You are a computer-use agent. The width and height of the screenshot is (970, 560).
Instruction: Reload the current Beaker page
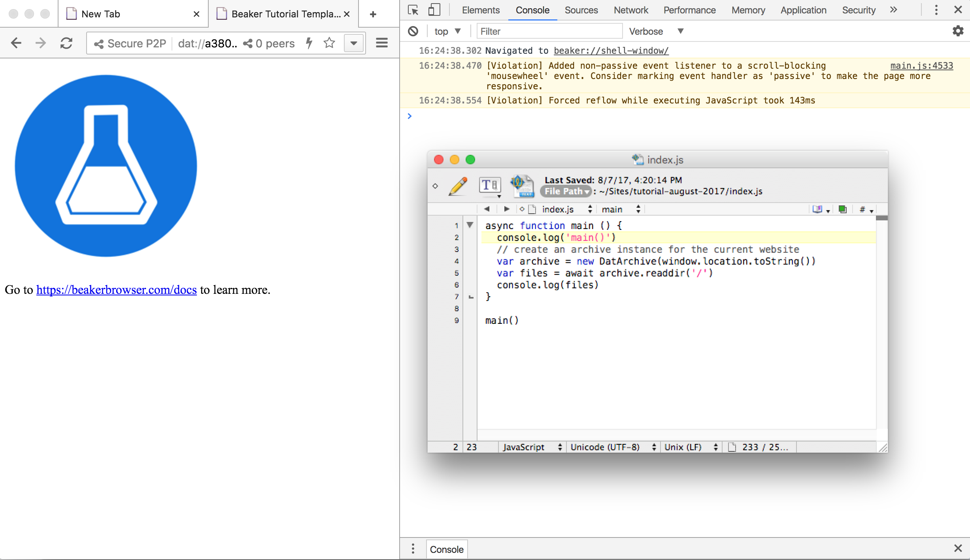[66, 43]
